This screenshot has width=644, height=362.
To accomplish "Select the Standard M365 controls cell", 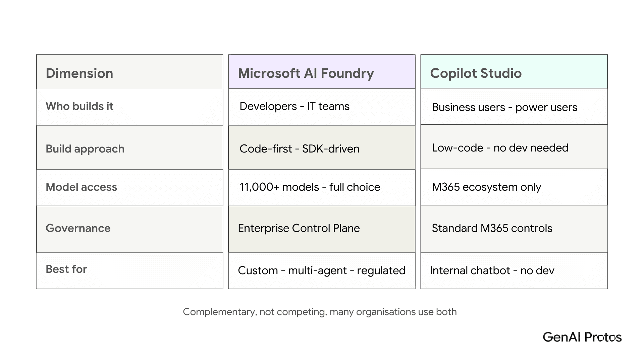I will pyautogui.click(x=514, y=229).
